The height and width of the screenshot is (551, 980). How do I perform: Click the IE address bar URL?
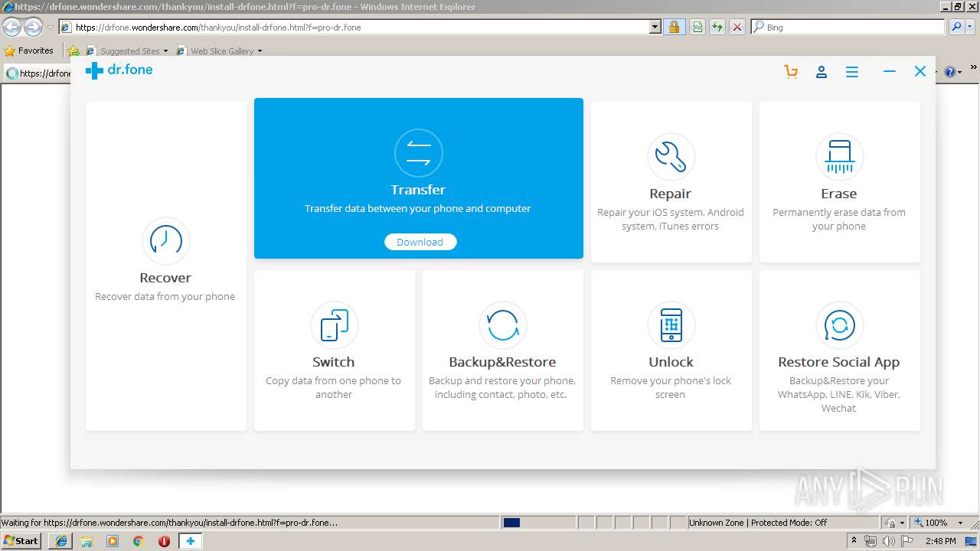click(218, 28)
